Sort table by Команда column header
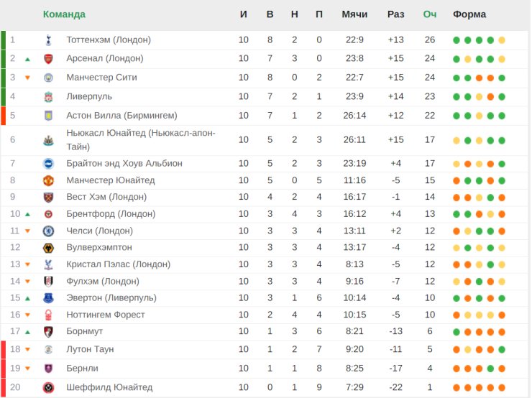Screen dimensions: 532x398 coord(64,14)
